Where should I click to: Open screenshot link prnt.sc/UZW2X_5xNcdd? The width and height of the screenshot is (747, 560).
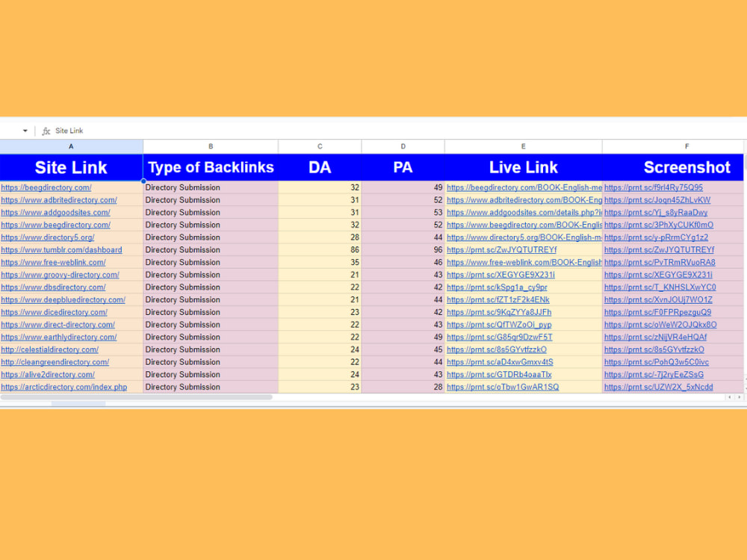[659, 387]
